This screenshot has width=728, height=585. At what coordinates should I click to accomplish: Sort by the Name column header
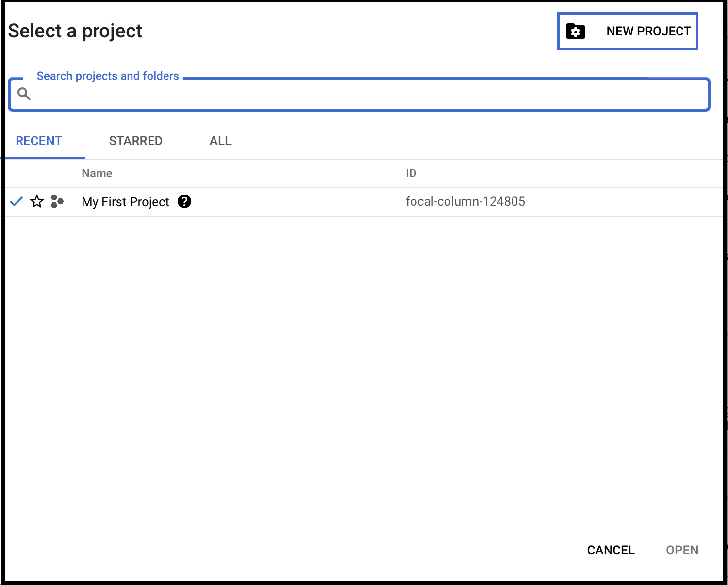coord(97,173)
